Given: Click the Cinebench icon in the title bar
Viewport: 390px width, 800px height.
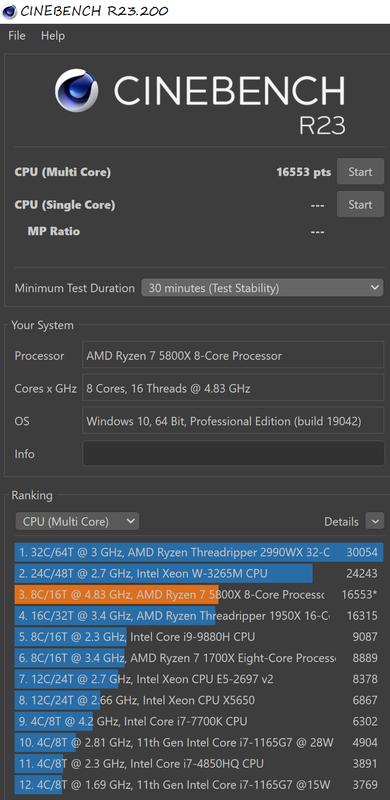Looking at the screenshot, I should (x=9, y=11).
